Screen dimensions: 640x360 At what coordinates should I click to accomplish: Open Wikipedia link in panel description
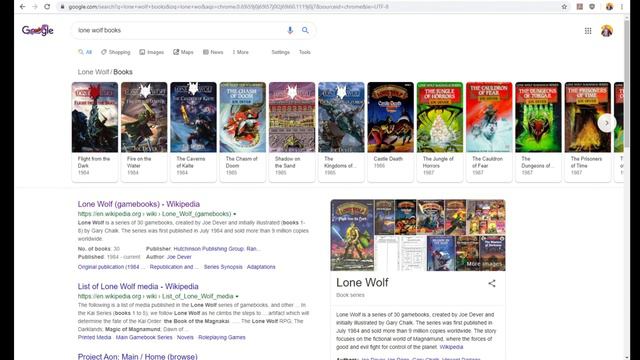[451, 347]
